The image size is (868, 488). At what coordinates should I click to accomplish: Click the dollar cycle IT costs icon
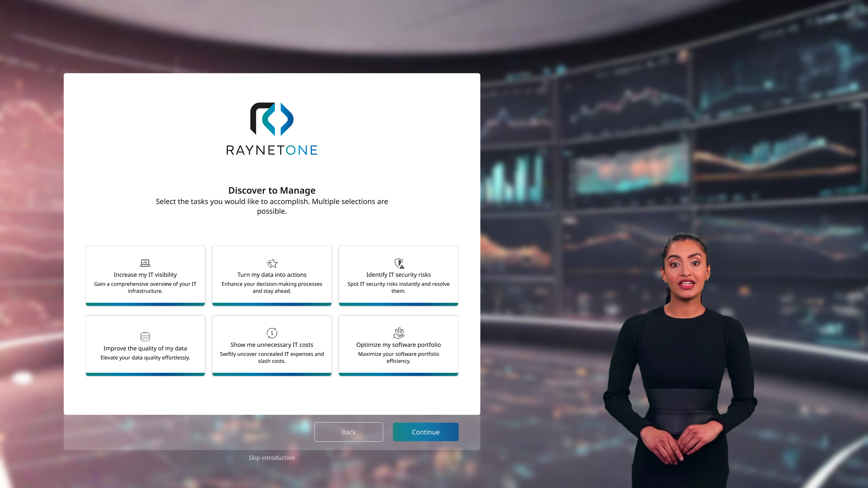272,333
